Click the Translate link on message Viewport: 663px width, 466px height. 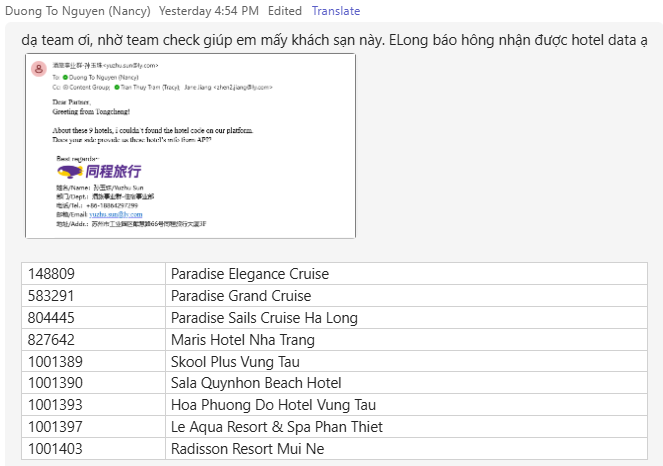pyautogui.click(x=335, y=11)
